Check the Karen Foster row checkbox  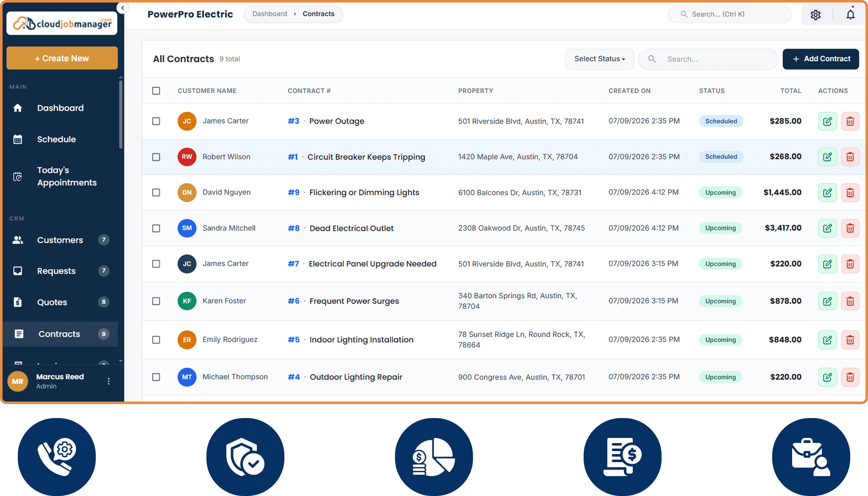pyautogui.click(x=156, y=301)
